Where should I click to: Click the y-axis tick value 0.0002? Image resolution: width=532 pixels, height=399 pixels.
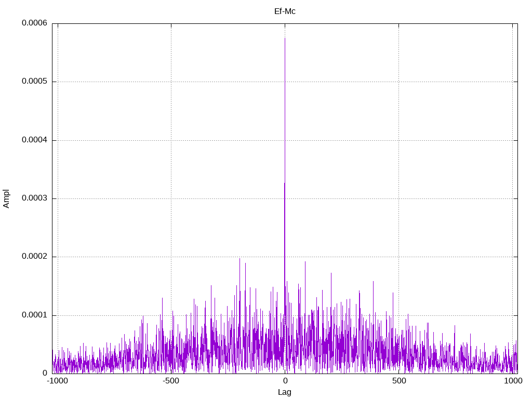[35, 257]
